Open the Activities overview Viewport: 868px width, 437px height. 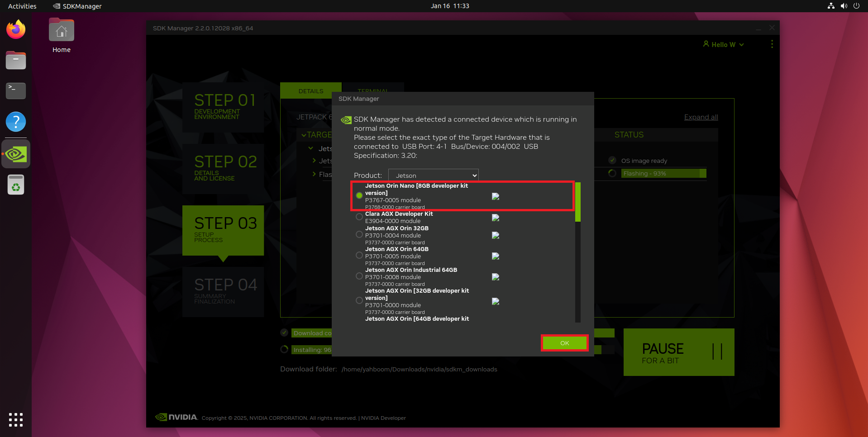click(x=22, y=6)
